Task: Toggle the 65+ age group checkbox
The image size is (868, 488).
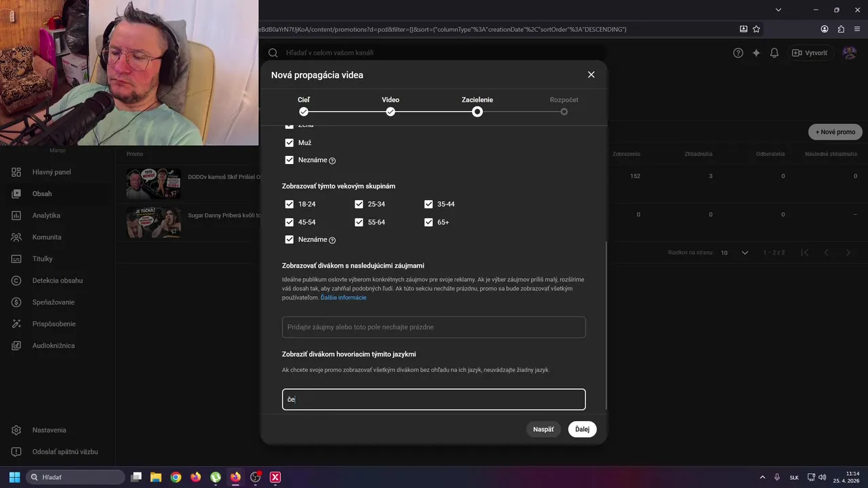Action: [x=429, y=222]
